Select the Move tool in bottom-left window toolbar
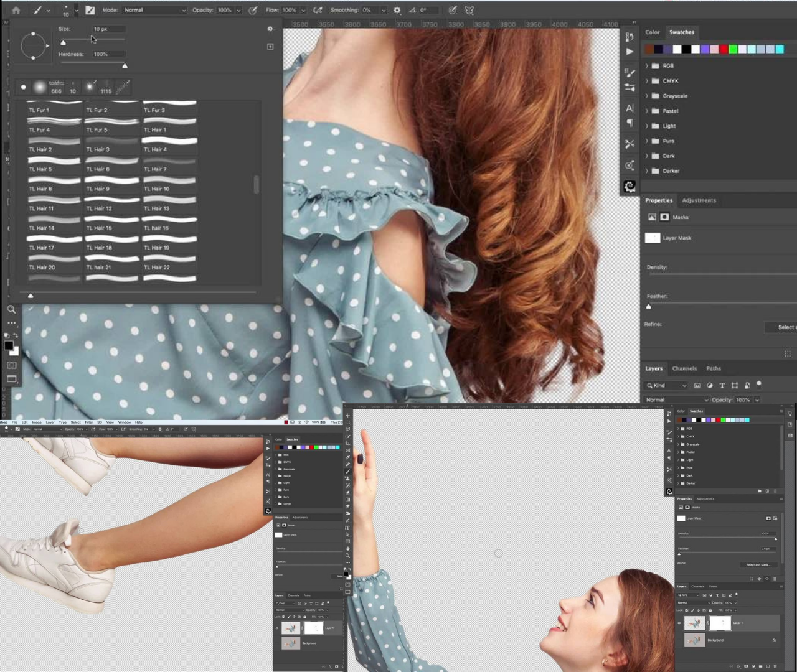The width and height of the screenshot is (797, 672). [x=348, y=416]
